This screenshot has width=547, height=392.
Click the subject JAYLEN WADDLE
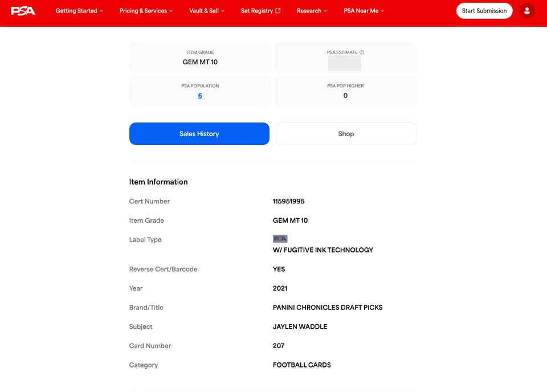300,326
